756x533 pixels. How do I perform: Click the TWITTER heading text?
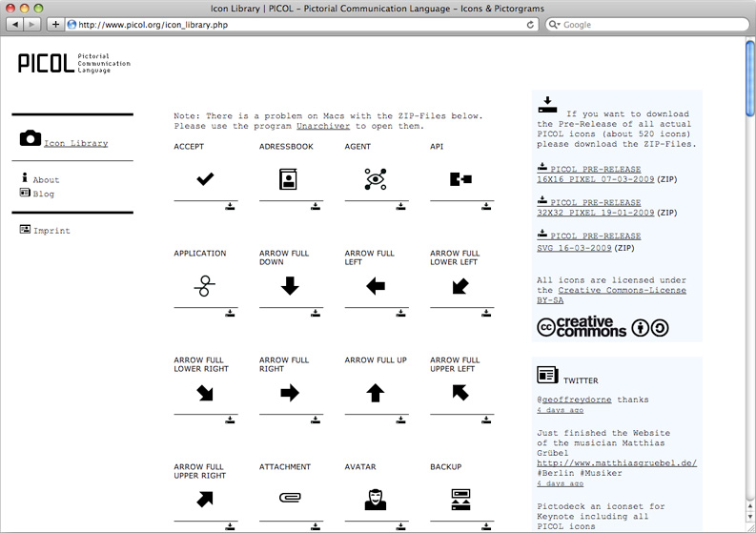(581, 380)
